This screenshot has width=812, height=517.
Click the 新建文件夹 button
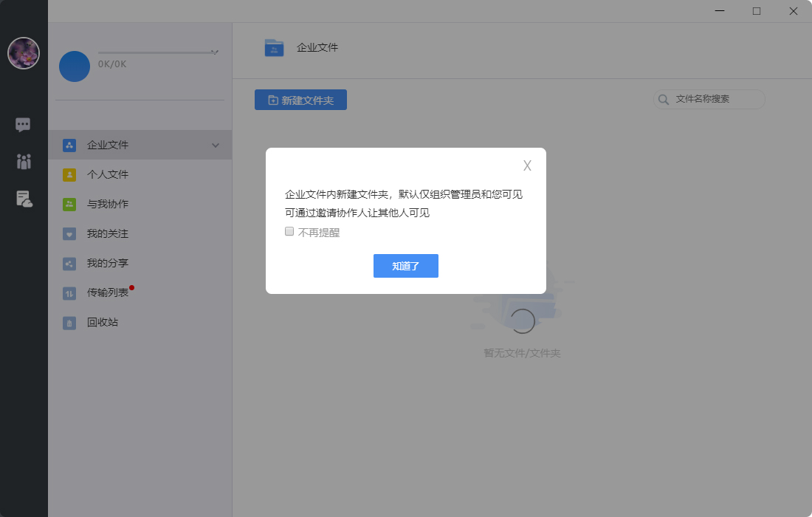coord(301,100)
